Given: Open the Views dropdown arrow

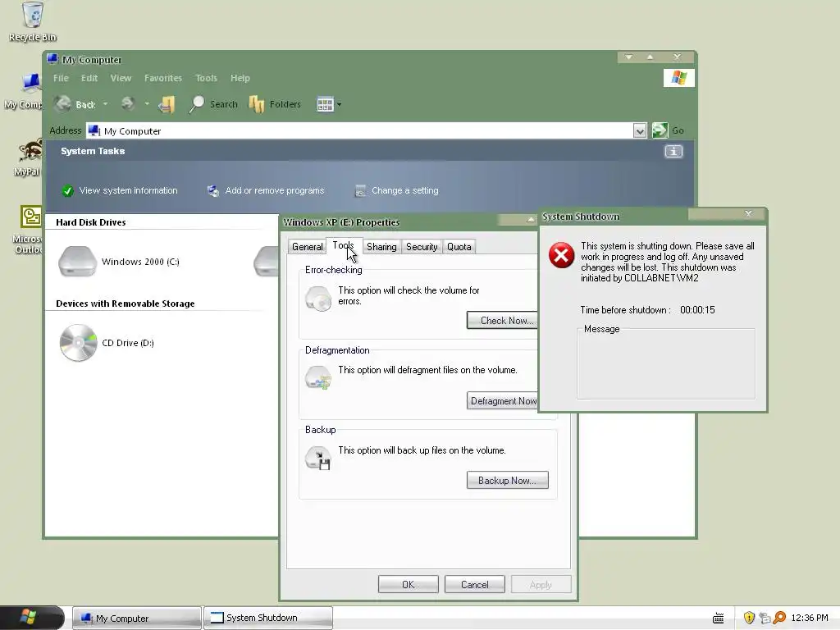Looking at the screenshot, I should click(x=339, y=104).
